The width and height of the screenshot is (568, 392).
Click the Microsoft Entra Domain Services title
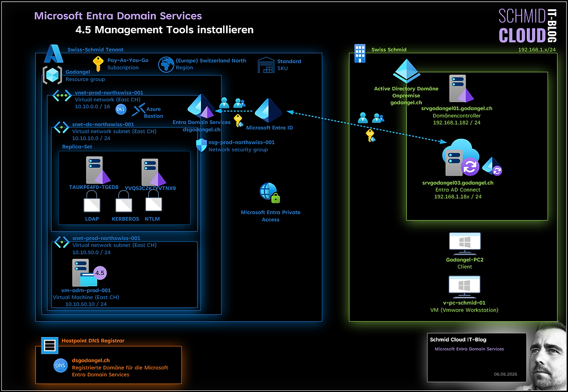pos(118,16)
